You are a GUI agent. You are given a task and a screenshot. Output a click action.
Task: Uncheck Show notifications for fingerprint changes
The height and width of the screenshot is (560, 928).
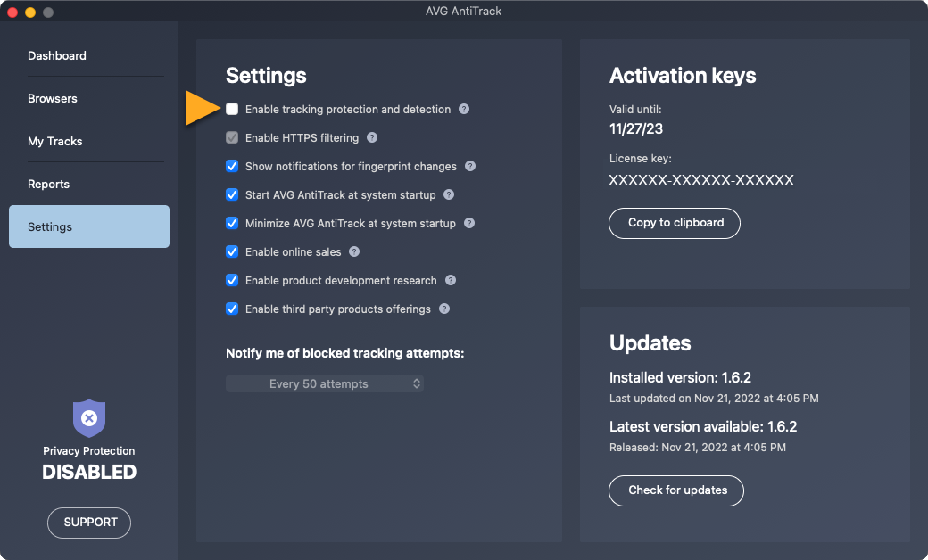[x=232, y=167]
